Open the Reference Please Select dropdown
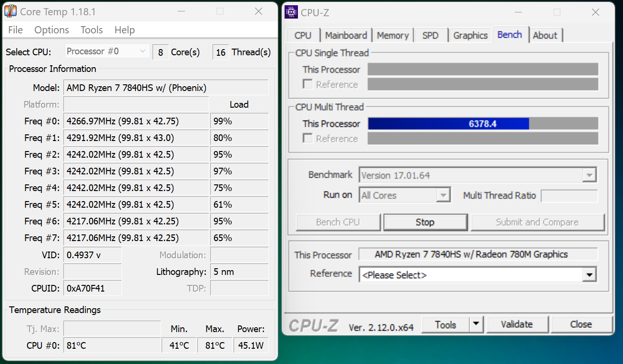Viewport: 623px width, 364px height. (x=478, y=275)
